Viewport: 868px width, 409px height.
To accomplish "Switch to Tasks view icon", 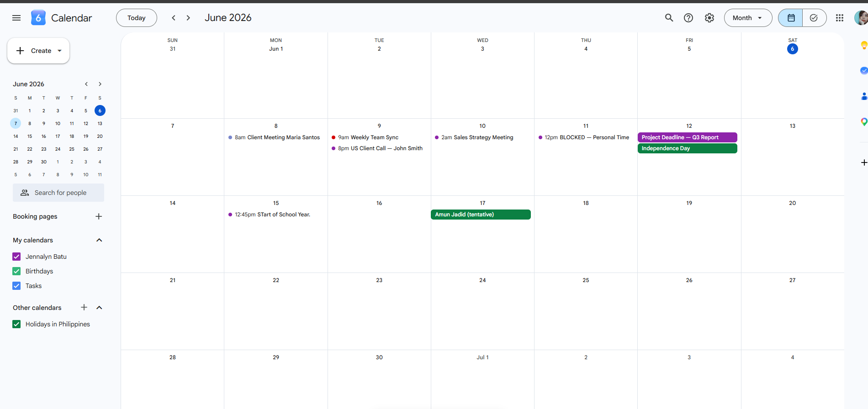I will pyautogui.click(x=814, y=18).
